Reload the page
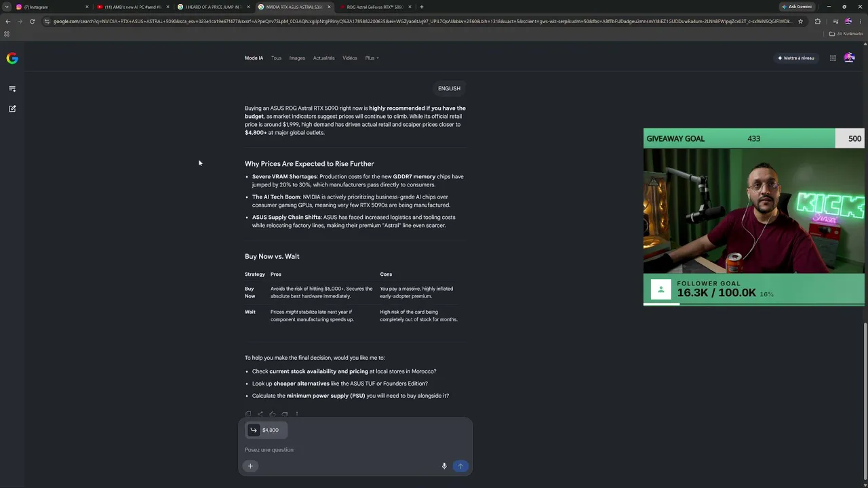 (32, 21)
